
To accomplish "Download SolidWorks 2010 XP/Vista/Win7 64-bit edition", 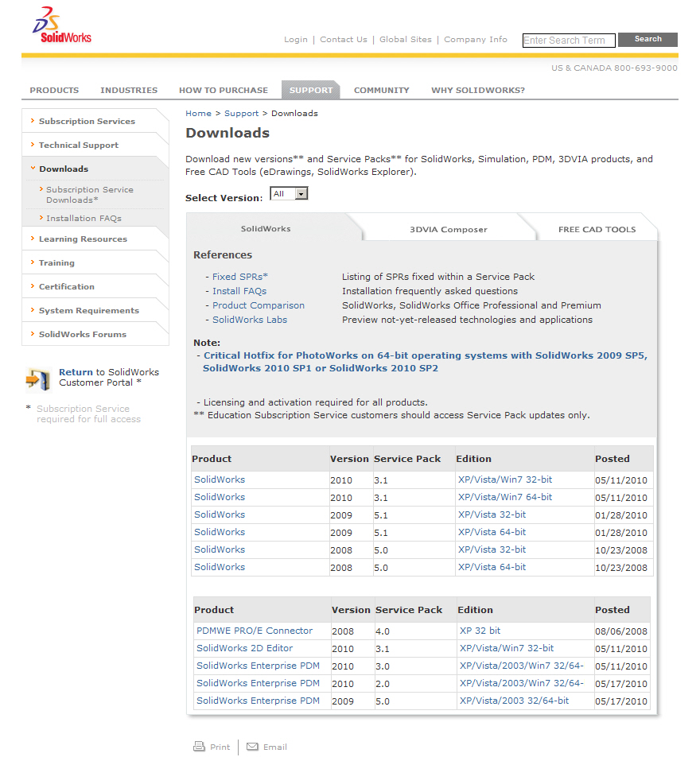I will pyautogui.click(x=505, y=497).
